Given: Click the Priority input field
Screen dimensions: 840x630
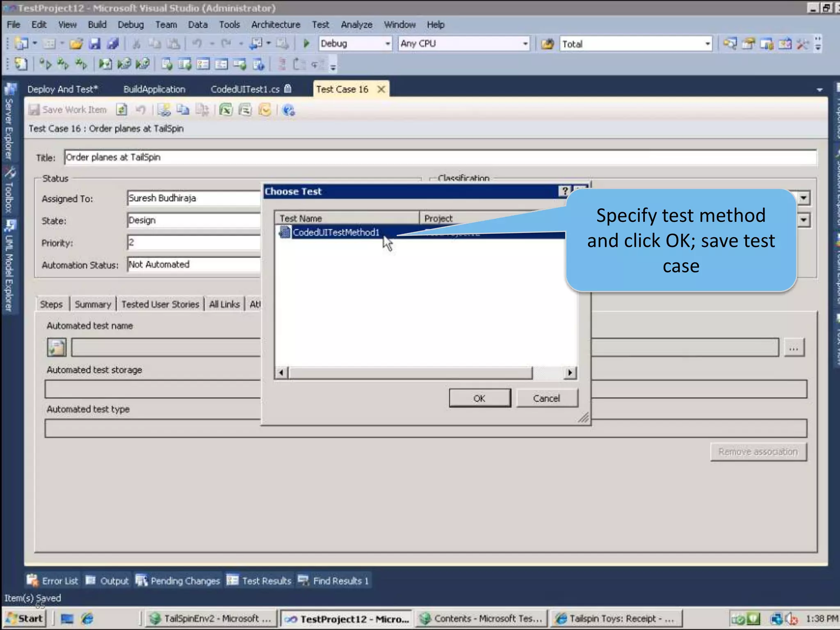Looking at the screenshot, I should (194, 242).
